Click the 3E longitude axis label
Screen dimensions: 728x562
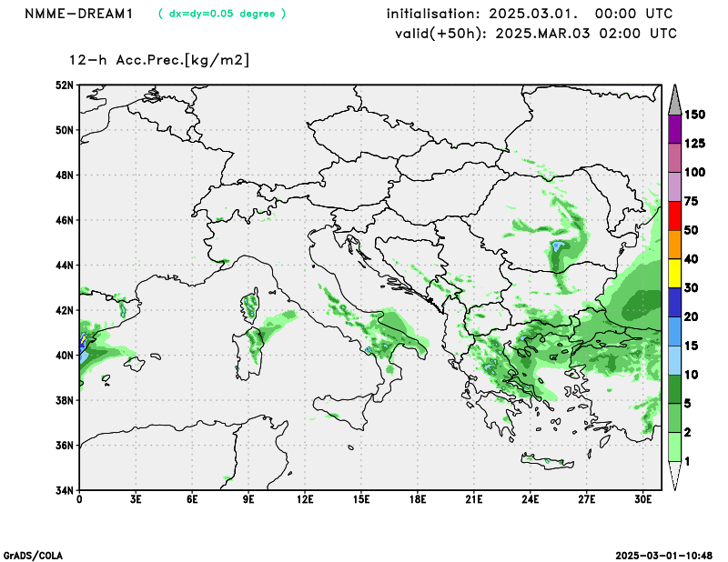point(136,500)
